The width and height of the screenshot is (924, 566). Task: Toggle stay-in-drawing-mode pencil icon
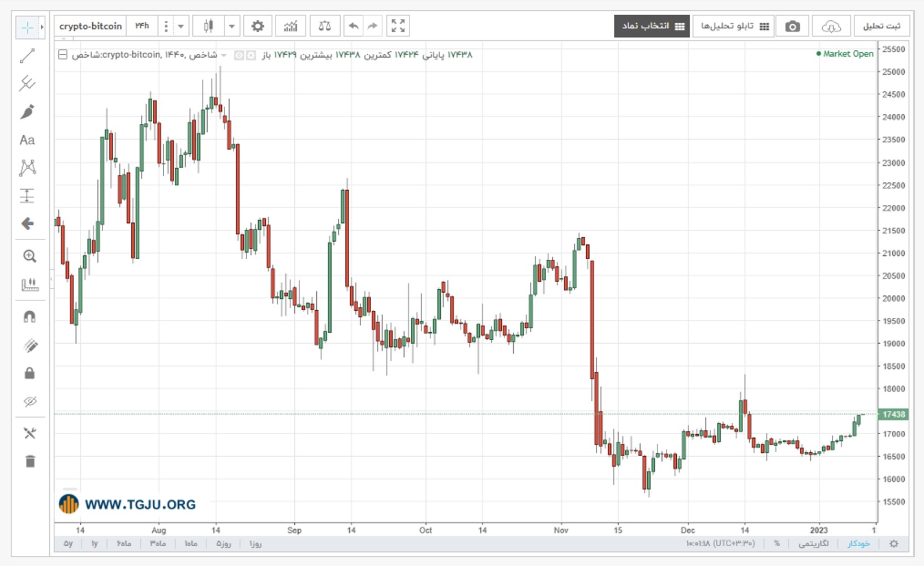pyautogui.click(x=29, y=345)
